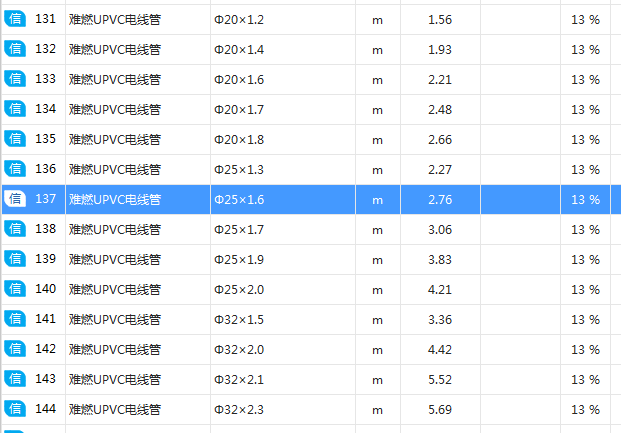Click price cell 4.42
621x433 pixels.
pyautogui.click(x=440, y=349)
